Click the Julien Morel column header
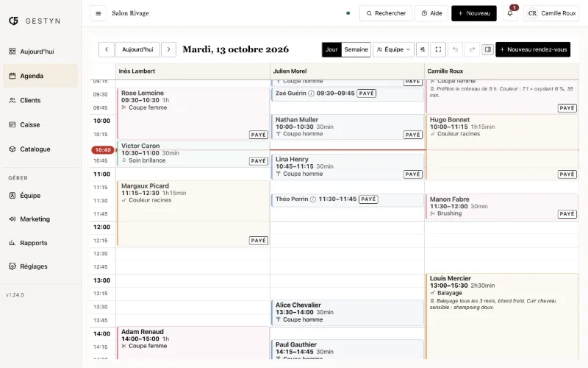 coord(347,71)
